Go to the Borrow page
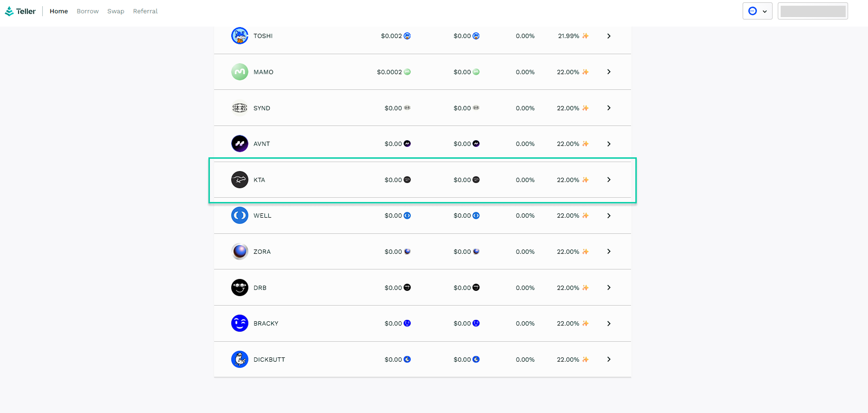The width and height of the screenshot is (868, 413). pyautogui.click(x=87, y=11)
